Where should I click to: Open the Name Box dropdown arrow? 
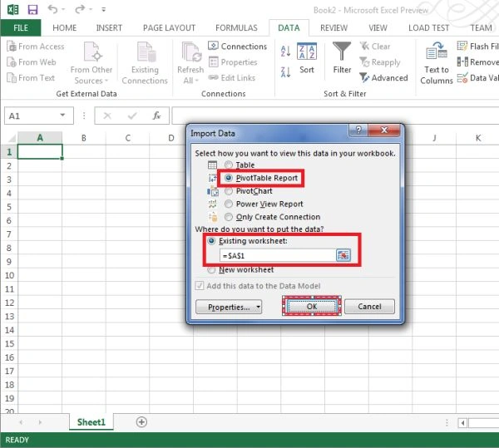click(62, 116)
